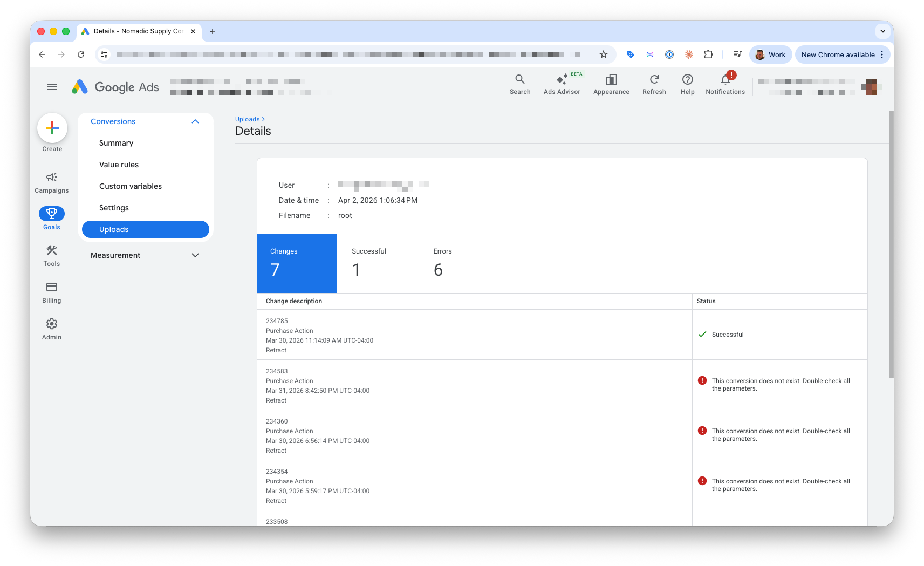Viewport: 924px width, 566px height.
Task: Select Custom variables under Conversions
Action: click(x=130, y=186)
